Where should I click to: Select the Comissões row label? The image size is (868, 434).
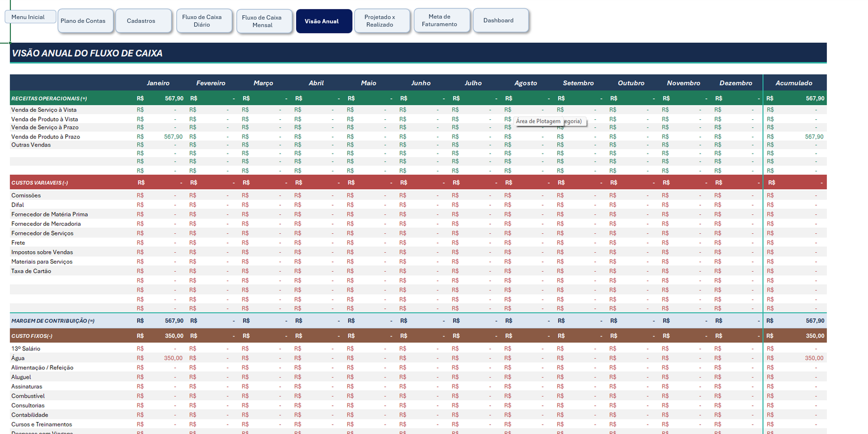coord(26,195)
